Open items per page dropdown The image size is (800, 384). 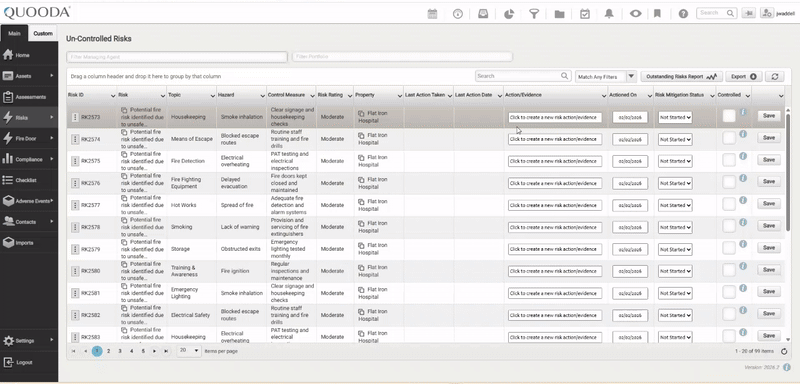tap(189, 351)
